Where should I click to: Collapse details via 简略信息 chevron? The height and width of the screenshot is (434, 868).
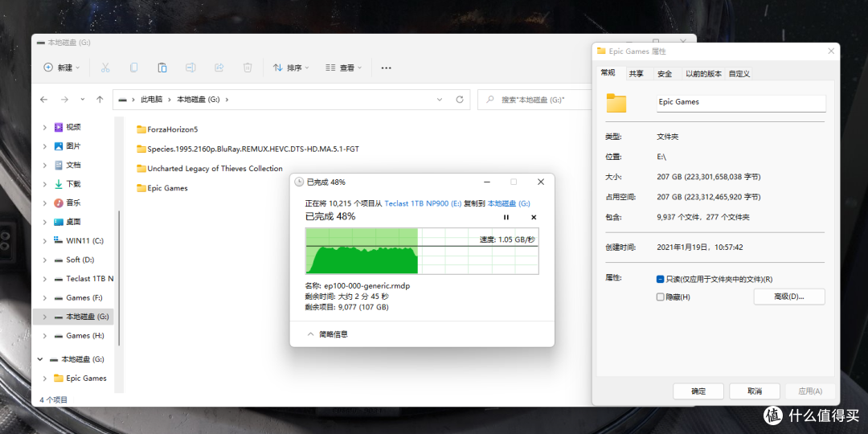310,334
